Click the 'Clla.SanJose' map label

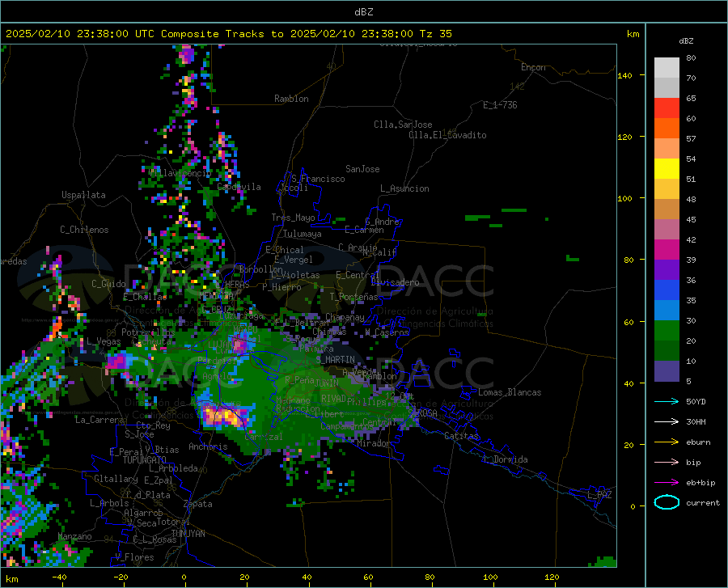[403, 125]
